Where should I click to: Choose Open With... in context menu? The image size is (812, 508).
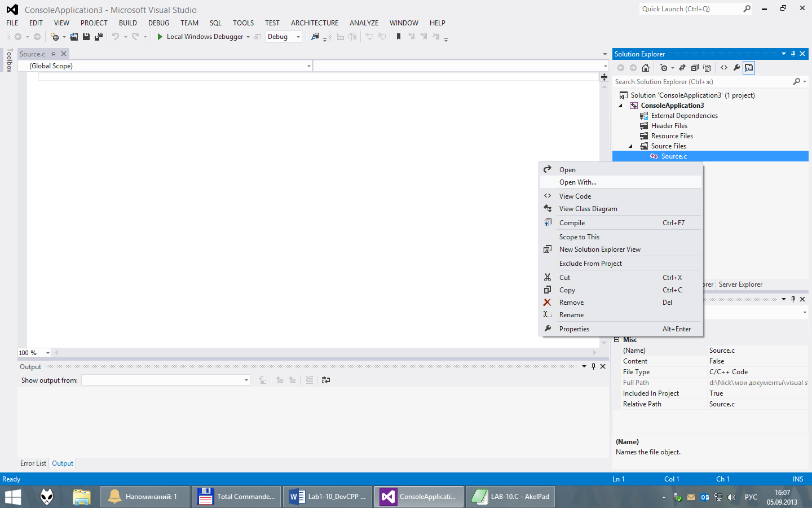(621, 182)
